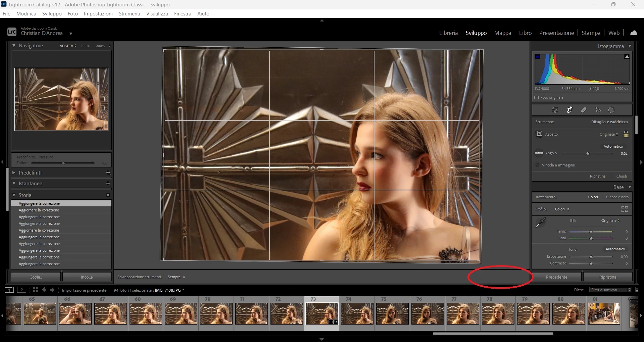
Task: Open the Profilo Colori dropdown
Action: [x=562, y=209]
